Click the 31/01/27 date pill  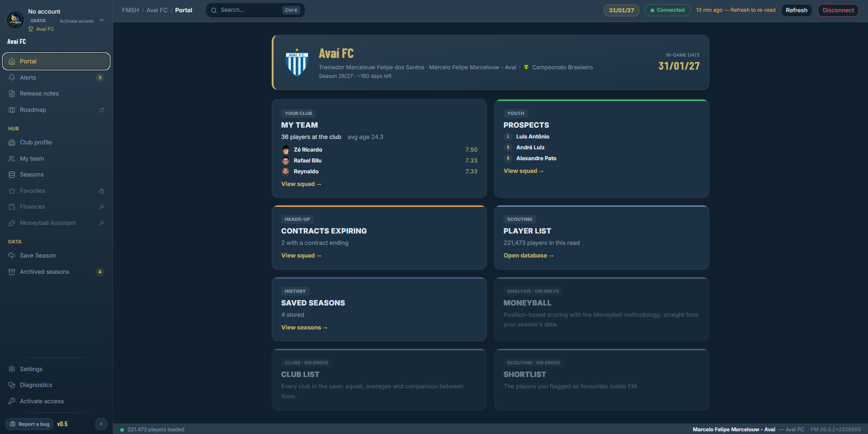click(x=621, y=10)
